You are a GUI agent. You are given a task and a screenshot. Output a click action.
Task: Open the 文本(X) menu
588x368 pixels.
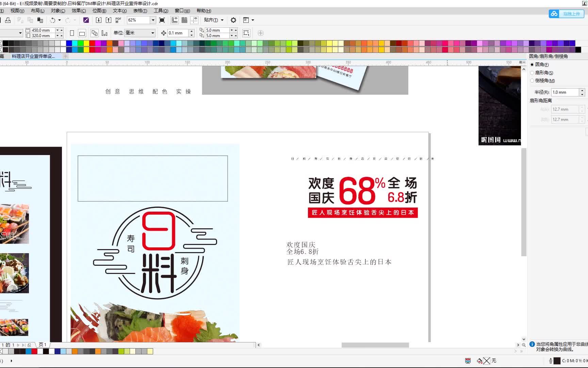click(120, 11)
